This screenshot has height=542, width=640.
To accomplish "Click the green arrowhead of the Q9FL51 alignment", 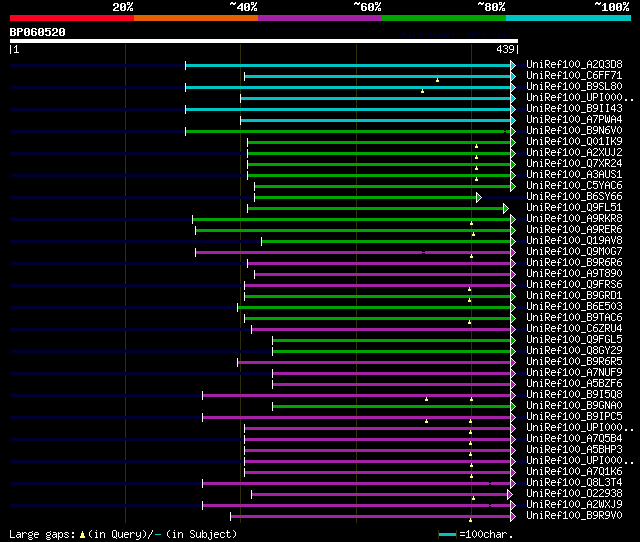I will point(506,209).
